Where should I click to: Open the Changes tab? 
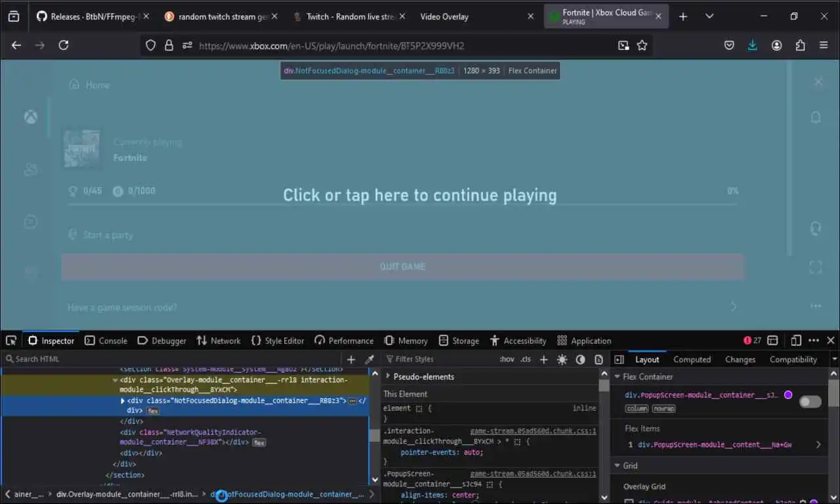tap(740, 359)
